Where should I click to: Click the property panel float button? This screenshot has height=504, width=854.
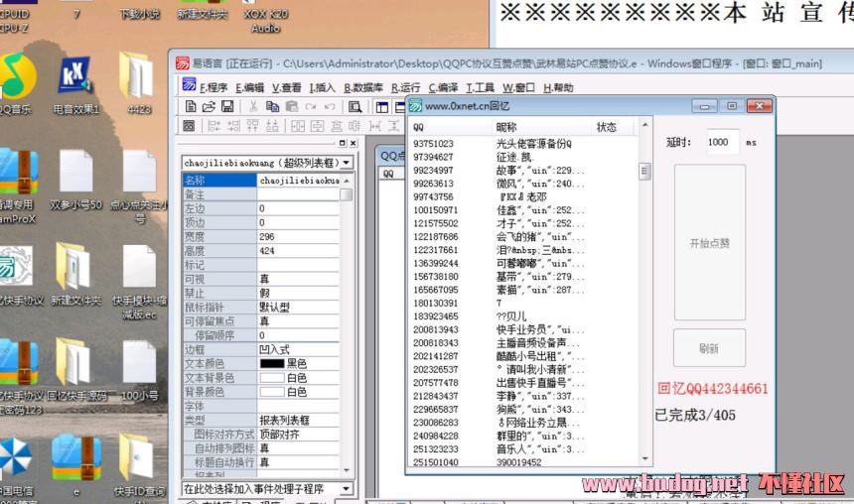(342, 143)
